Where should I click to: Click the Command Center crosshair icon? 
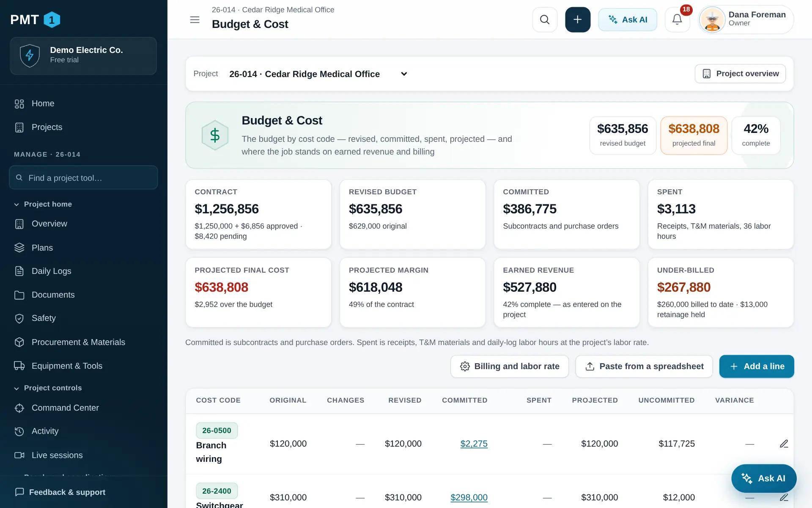click(x=19, y=408)
